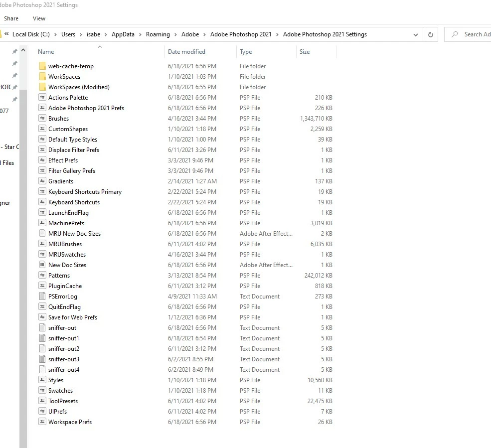
Task: Click the PluginCache file icon
Action: (42, 286)
